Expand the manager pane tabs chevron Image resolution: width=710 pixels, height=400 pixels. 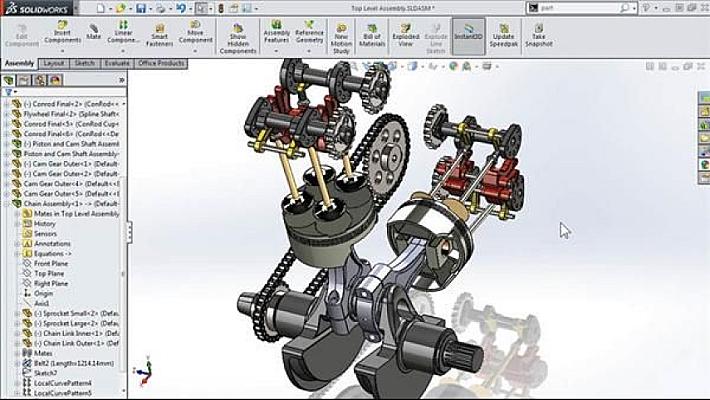[121, 80]
